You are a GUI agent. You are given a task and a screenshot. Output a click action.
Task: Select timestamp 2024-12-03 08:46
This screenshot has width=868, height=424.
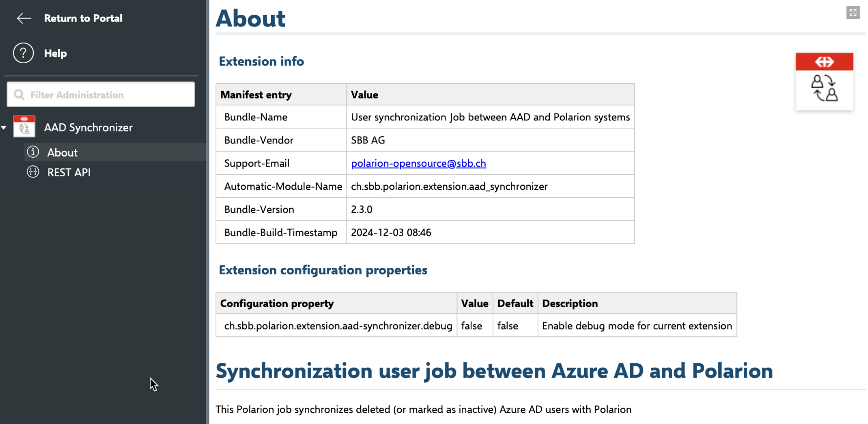coord(391,232)
